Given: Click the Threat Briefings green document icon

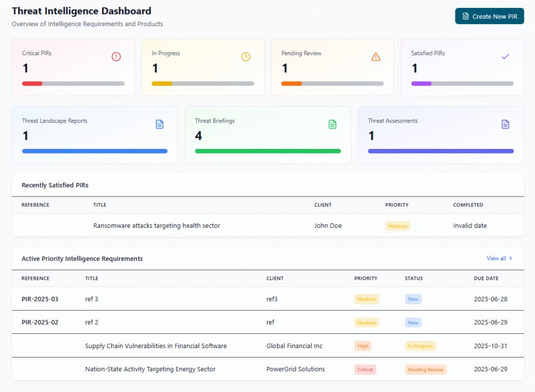Looking at the screenshot, I should tap(332, 124).
